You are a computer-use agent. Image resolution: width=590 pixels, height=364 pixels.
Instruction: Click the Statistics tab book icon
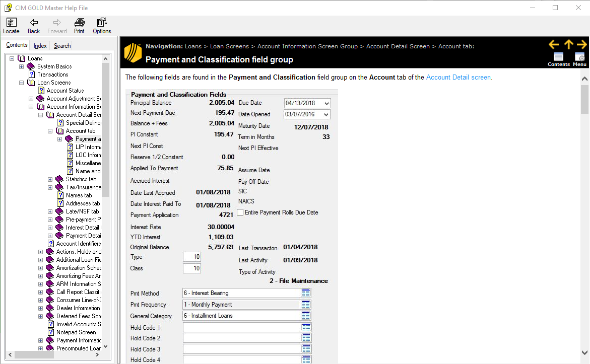coord(59,179)
